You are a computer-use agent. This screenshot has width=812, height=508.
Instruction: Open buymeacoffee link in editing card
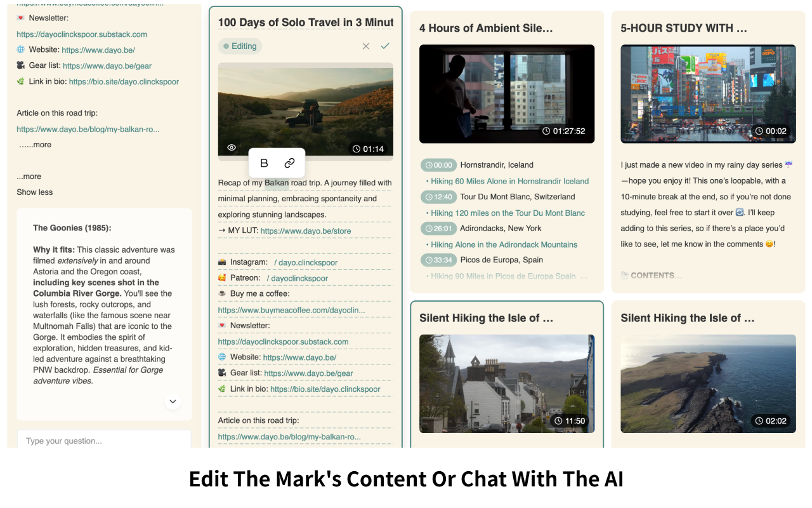[x=292, y=311]
